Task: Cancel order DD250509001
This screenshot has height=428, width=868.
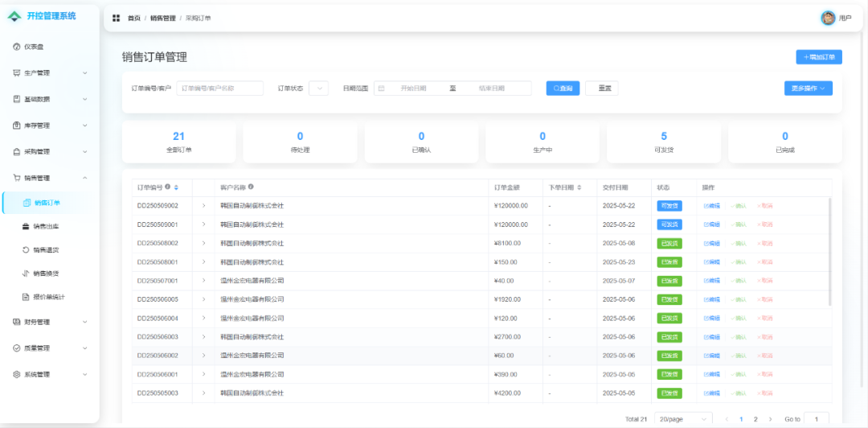Action: (764, 224)
